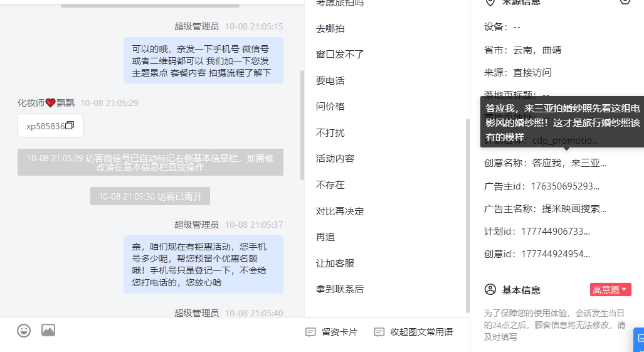The height and width of the screenshot is (352, 644).
Task: Click the 计划id value
Action: [556, 232]
